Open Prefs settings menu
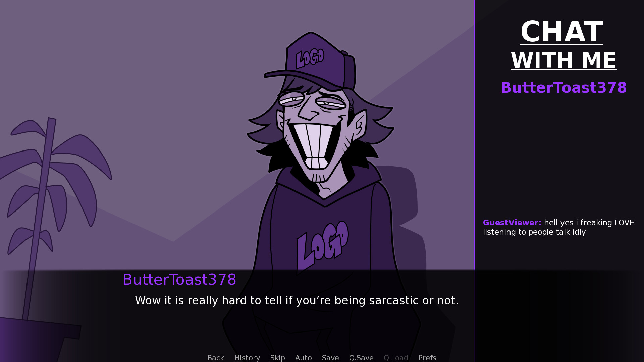 [427, 358]
